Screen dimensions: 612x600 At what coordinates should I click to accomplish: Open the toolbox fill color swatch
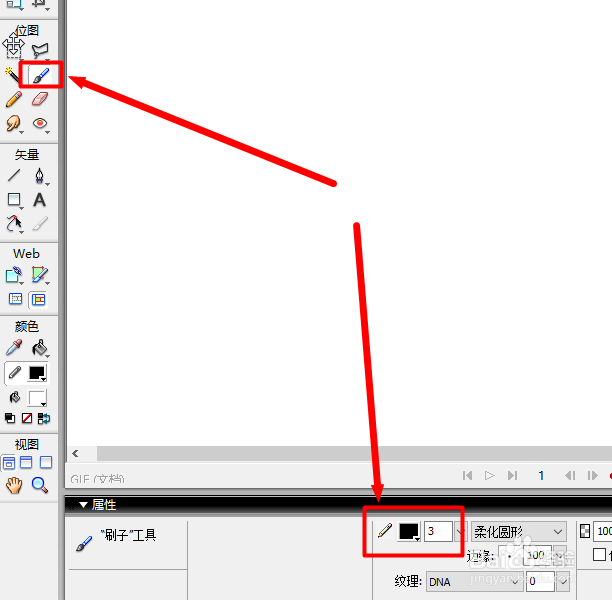[x=37, y=398]
